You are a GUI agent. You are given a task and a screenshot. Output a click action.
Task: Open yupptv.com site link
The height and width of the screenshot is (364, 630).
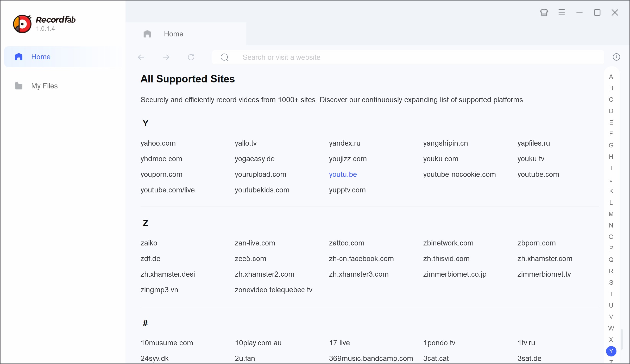tap(347, 190)
